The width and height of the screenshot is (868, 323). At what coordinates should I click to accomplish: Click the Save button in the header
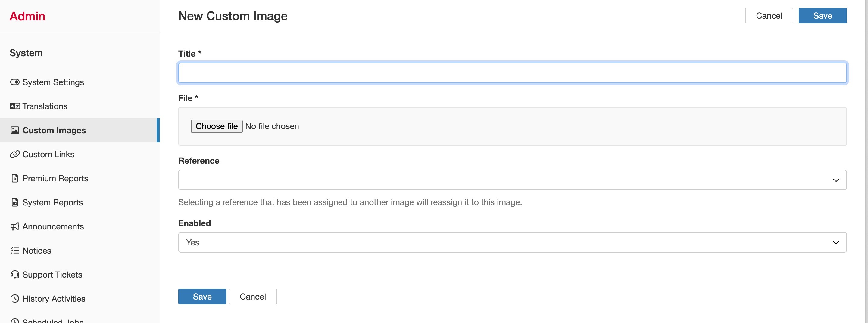point(822,15)
